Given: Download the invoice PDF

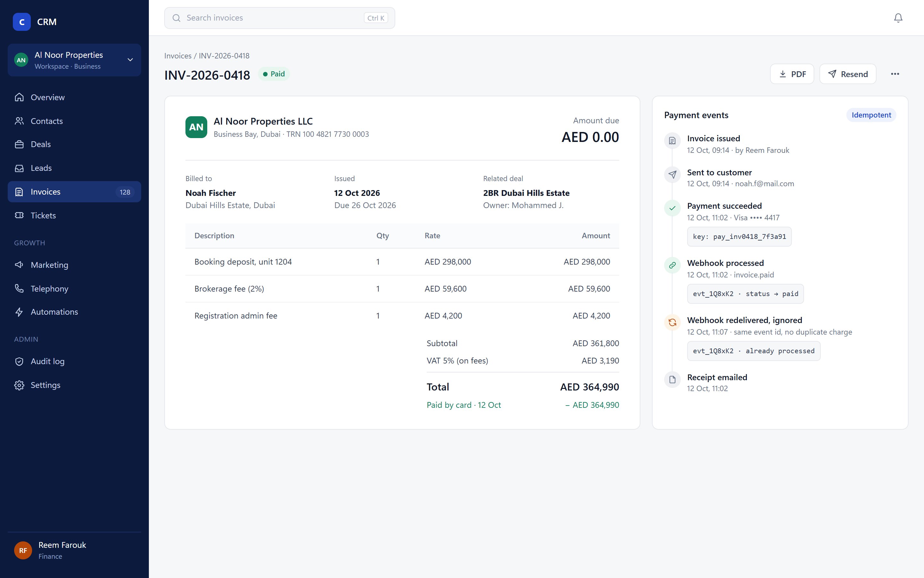Looking at the screenshot, I should [792, 74].
